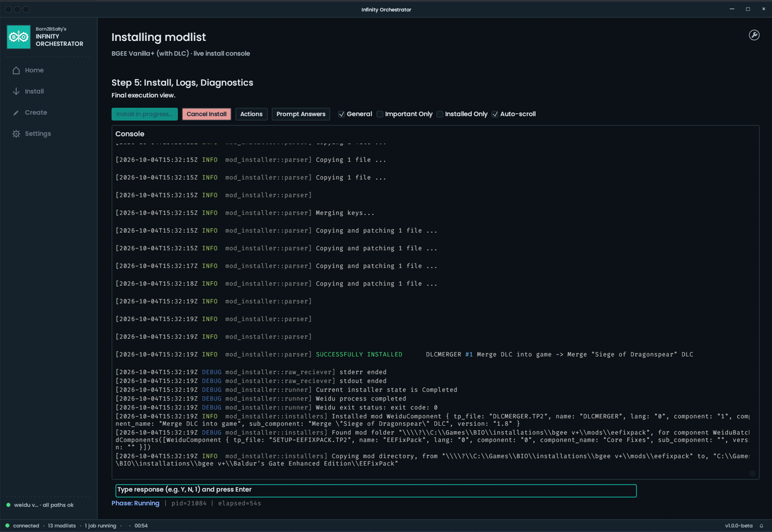Enable the Important Only checkbox
The height and width of the screenshot is (532, 772).
click(380, 114)
